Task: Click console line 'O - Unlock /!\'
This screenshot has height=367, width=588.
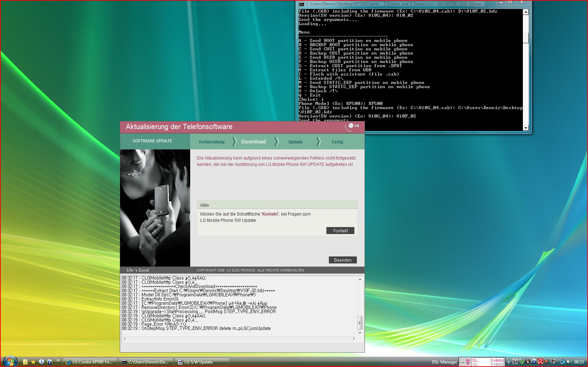Action: click(318, 91)
